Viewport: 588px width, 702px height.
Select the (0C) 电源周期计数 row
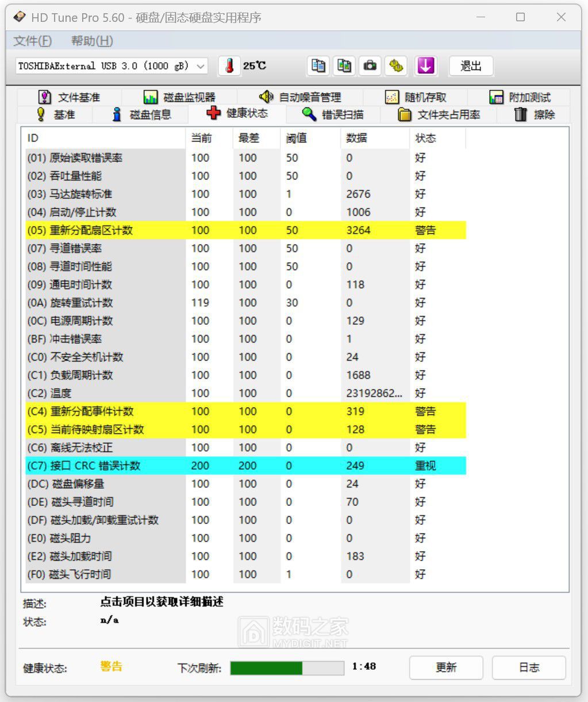[245, 321]
